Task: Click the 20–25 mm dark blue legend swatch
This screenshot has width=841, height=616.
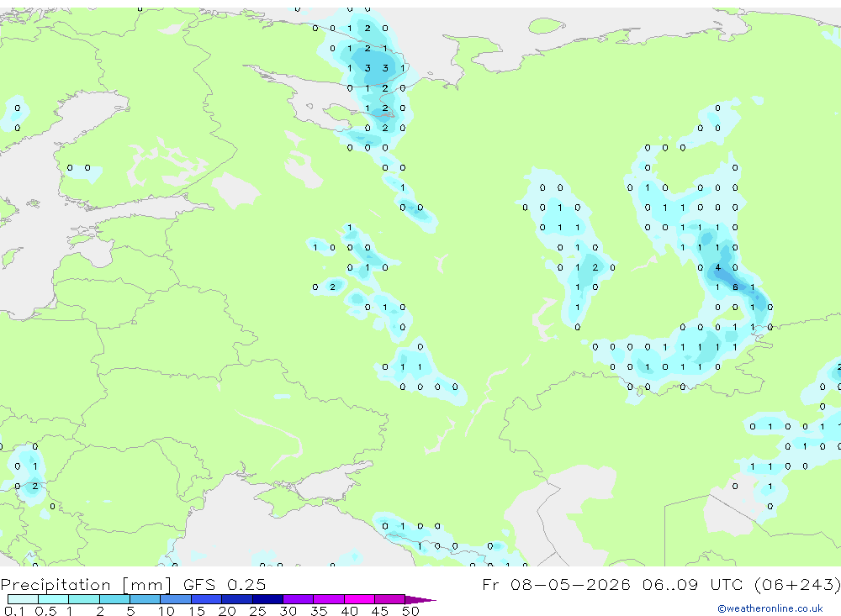Action: (x=236, y=599)
